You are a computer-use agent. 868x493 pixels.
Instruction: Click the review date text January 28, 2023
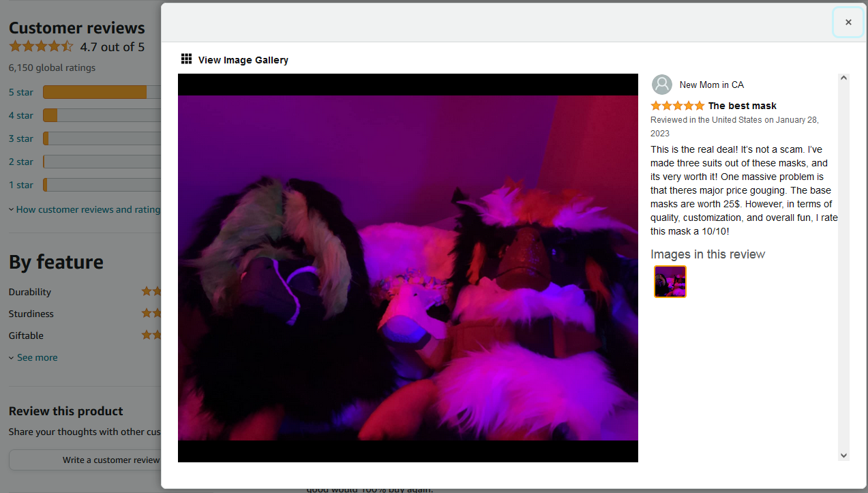point(735,126)
